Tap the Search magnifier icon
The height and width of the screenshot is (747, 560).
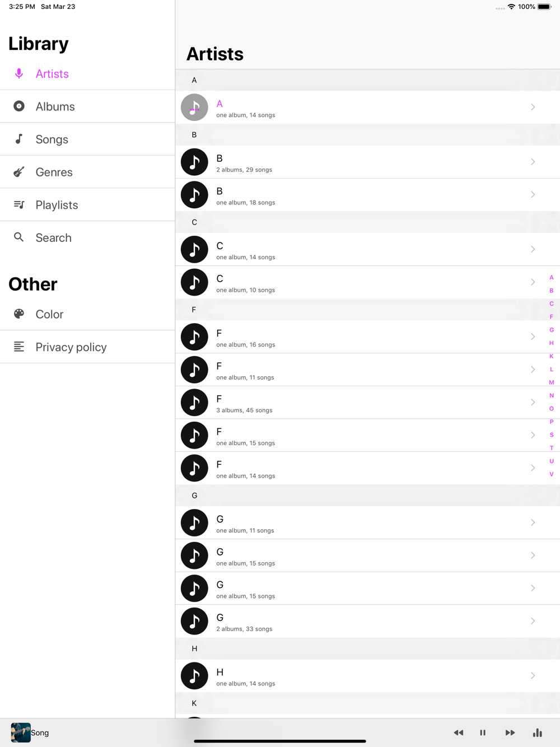[x=19, y=237]
